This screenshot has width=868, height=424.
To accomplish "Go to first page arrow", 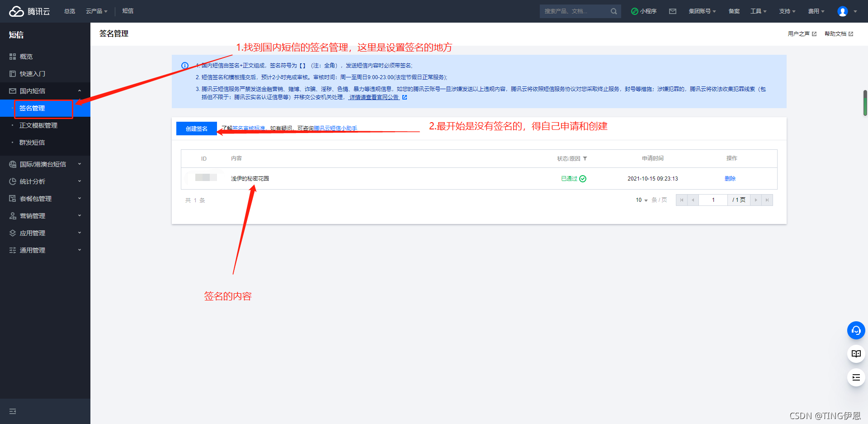I will point(682,200).
